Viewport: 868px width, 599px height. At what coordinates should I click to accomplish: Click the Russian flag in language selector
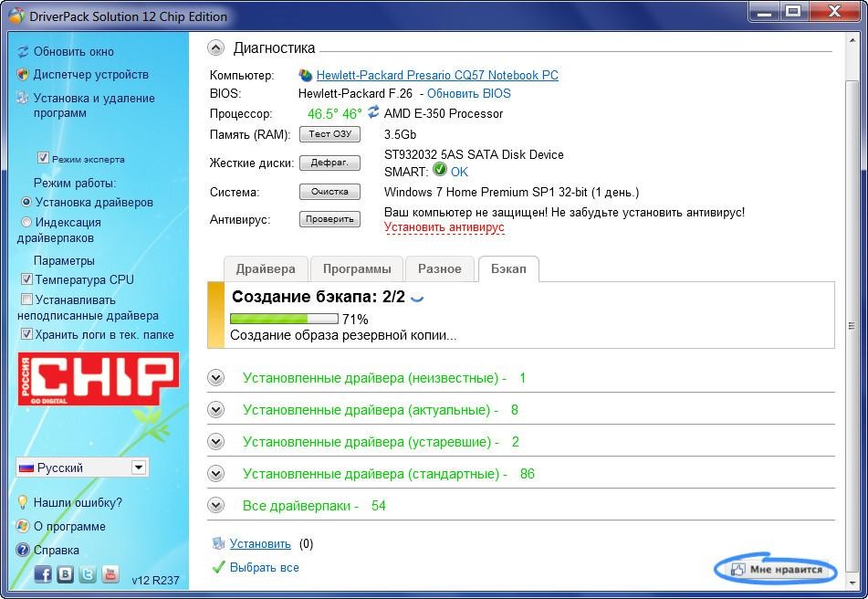pos(26,468)
